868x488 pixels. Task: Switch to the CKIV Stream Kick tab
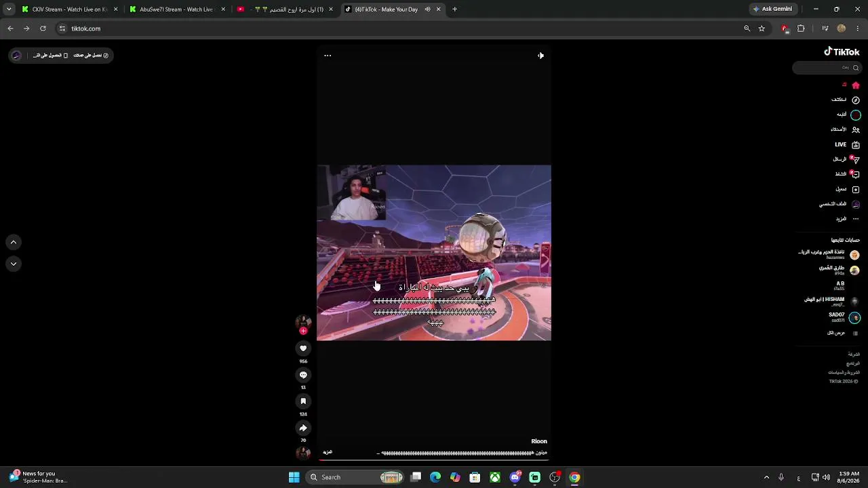69,9
